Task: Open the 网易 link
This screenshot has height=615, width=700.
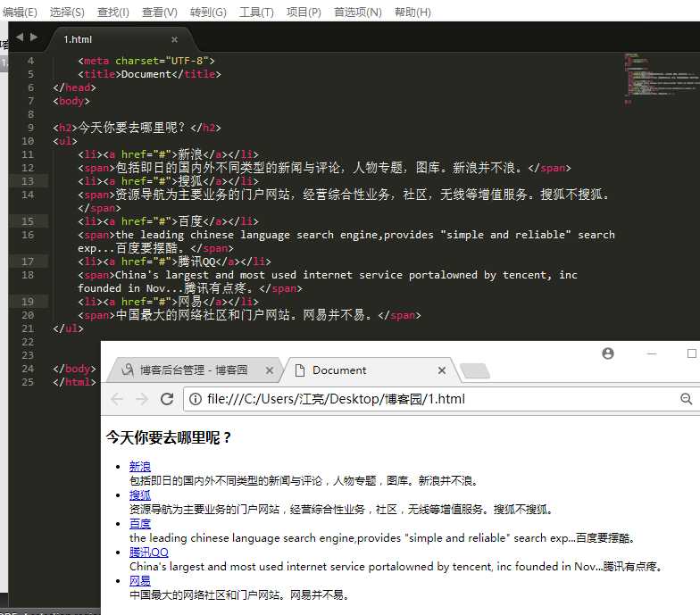Action: coord(139,580)
